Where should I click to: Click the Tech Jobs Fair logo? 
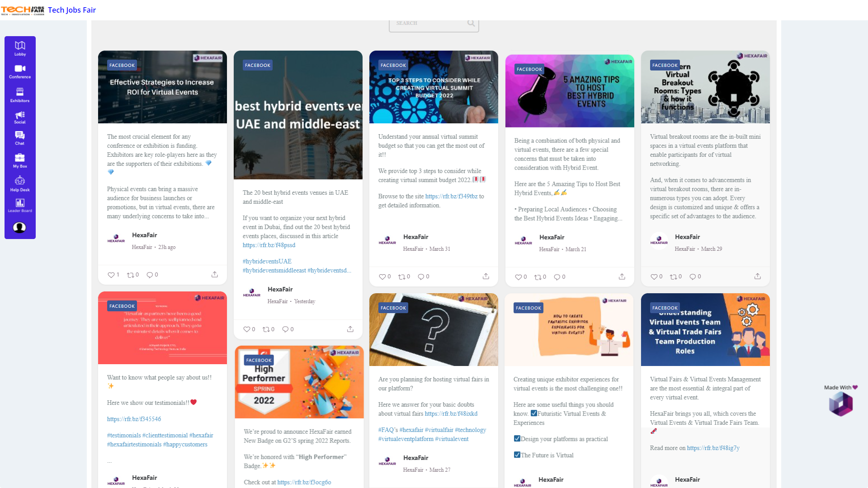click(23, 10)
